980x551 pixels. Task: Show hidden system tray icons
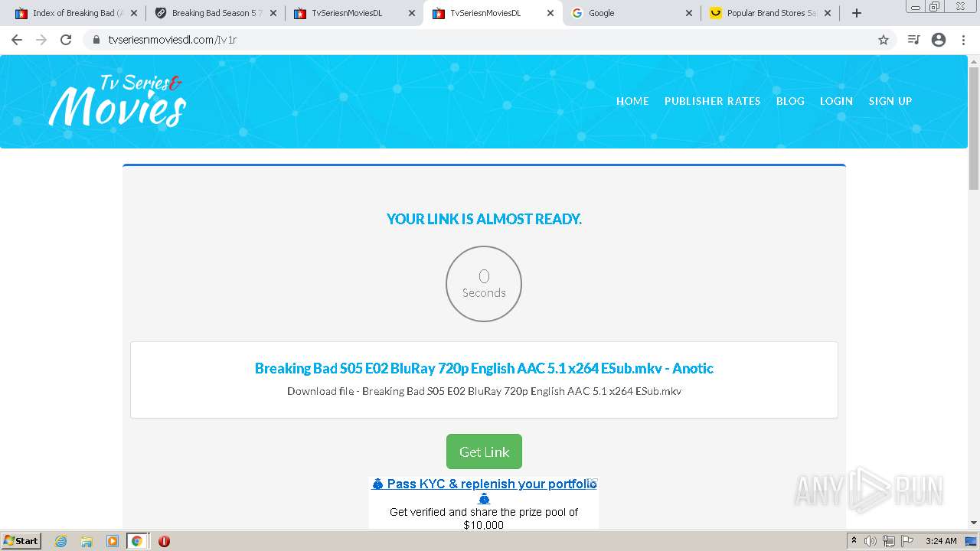coord(854,541)
